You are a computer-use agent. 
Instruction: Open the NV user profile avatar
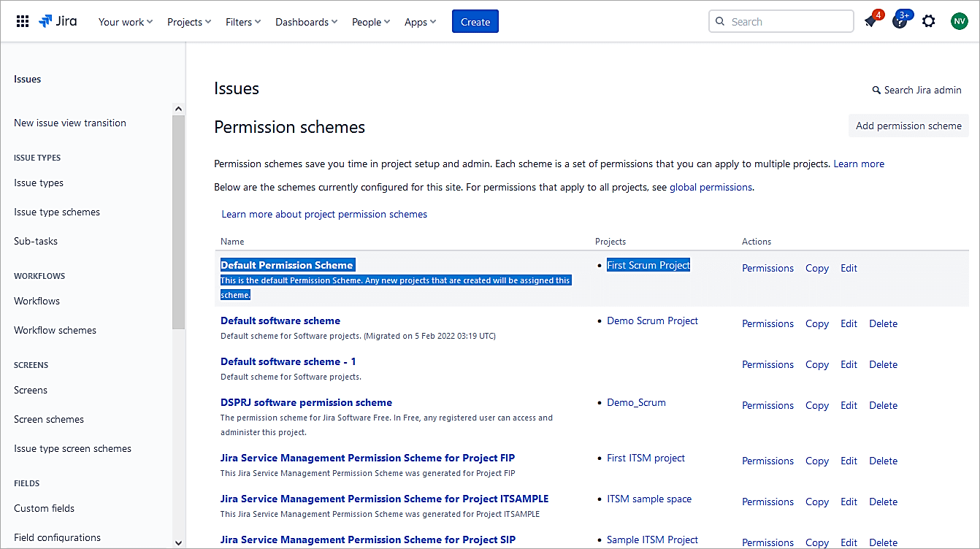[959, 22]
